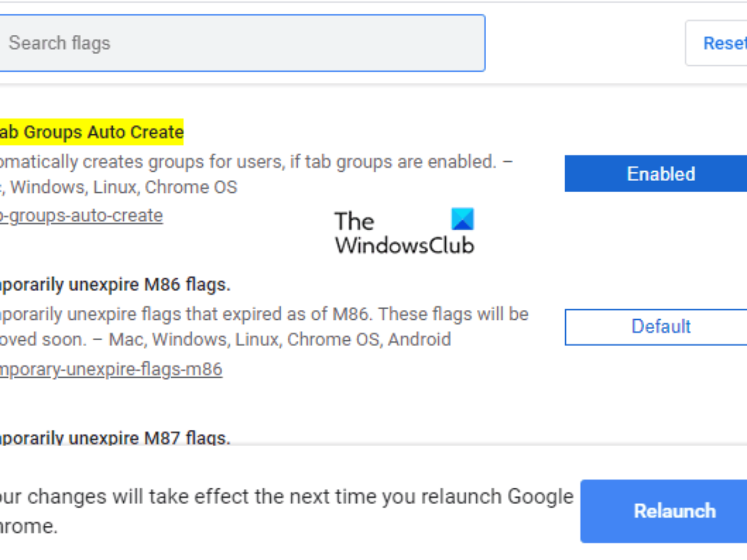Click the "creates groups for users" description line

[255, 162]
